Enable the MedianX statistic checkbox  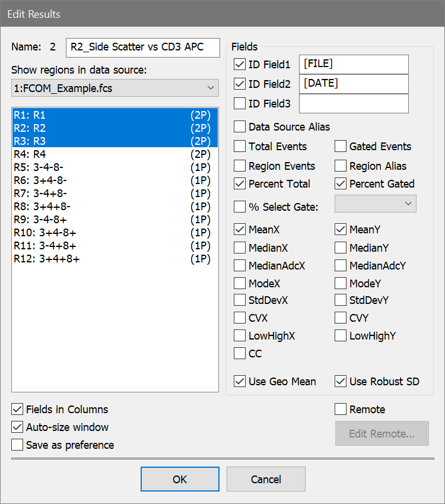(240, 248)
